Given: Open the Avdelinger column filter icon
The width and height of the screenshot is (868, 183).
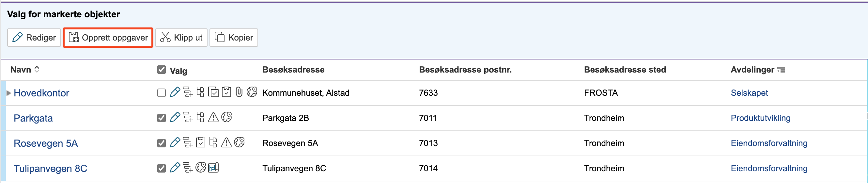Looking at the screenshot, I should click(x=781, y=70).
